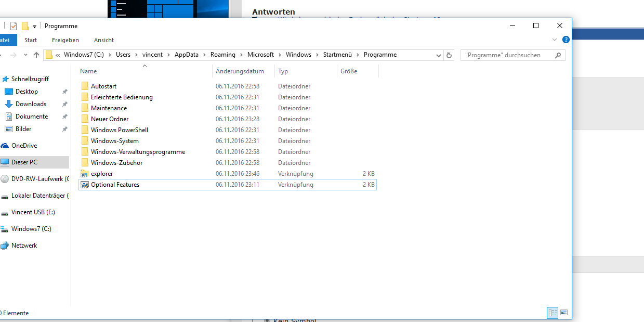Image resolution: width=644 pixels, height=322 pixels.
Task: Open the Autostart folder icon
Action: pos(85,86)
